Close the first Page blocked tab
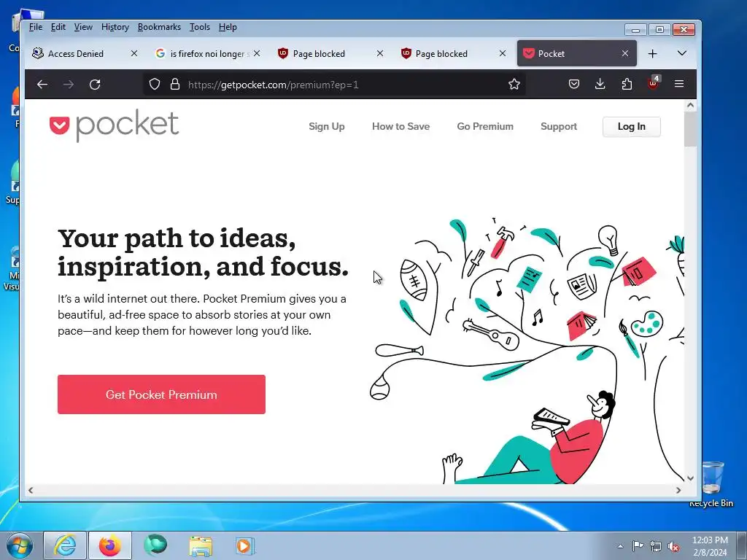 tap(379, 53)
